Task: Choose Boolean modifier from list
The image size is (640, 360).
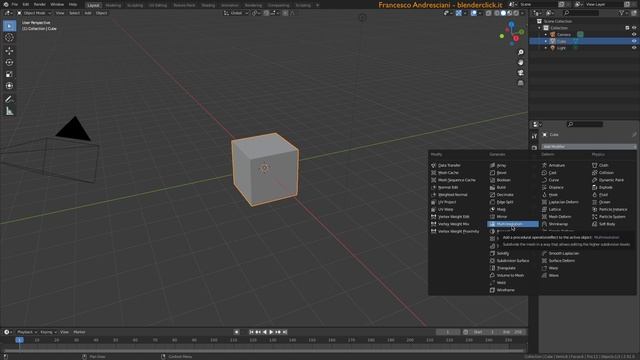Action: pyautogui.click(x=503, y=180)
